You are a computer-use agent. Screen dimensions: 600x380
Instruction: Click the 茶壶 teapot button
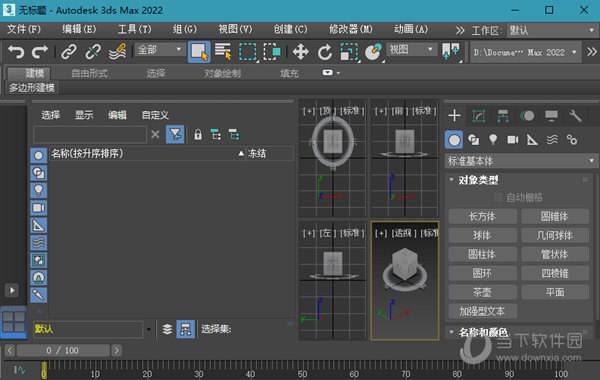coord(482,292)
